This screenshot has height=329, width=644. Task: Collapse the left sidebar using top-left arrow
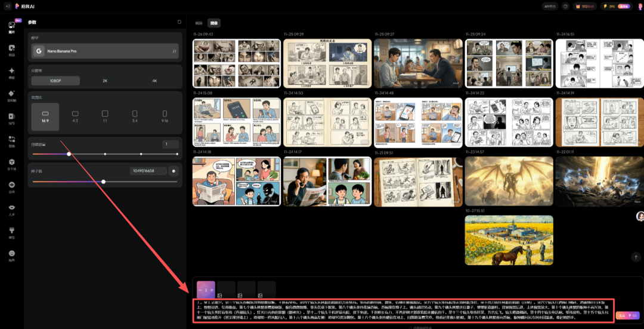(x=7, y=6)
